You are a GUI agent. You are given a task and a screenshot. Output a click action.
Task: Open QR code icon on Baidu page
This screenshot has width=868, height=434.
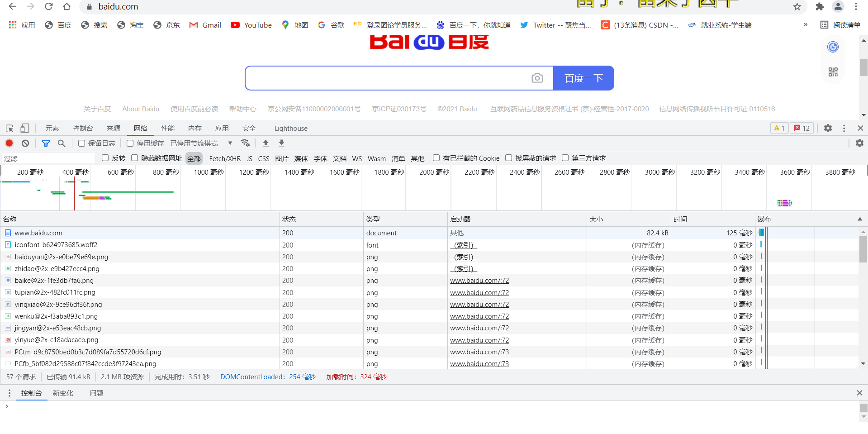coord(833,72)
